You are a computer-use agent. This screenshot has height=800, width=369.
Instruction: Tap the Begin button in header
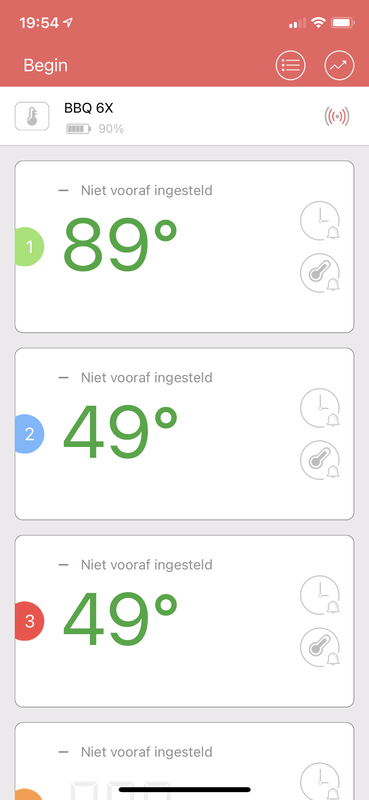coord(45,65)
